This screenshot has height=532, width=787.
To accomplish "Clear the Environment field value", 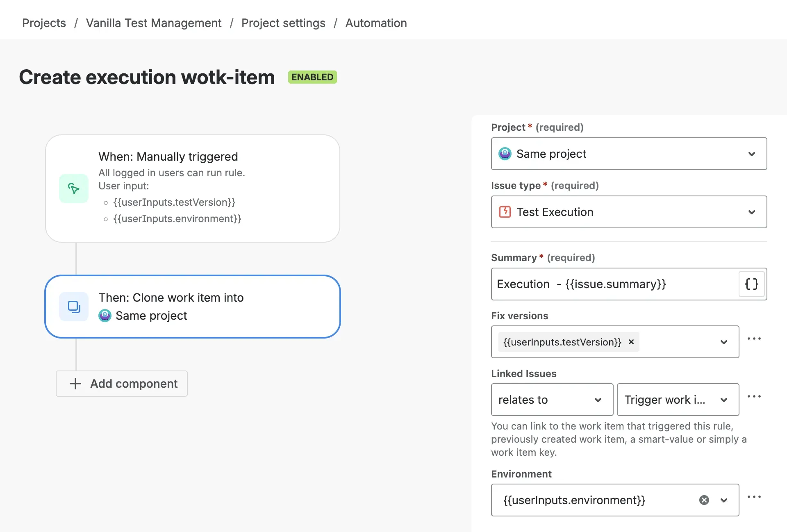I will [x=704, y=500].
